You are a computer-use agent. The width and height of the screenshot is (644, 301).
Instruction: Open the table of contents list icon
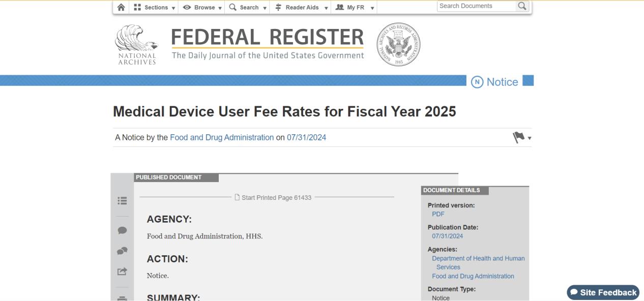coord(122,201)
